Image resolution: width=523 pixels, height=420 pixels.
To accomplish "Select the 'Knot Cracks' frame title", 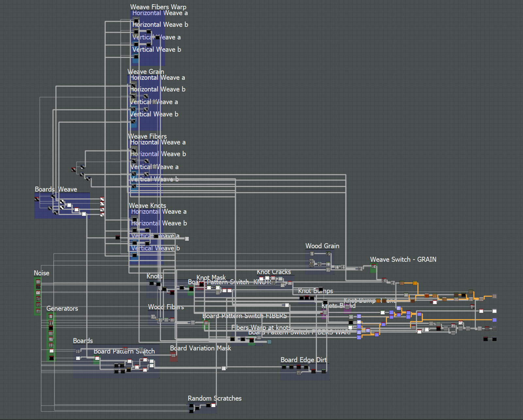I will coord(274,272).
